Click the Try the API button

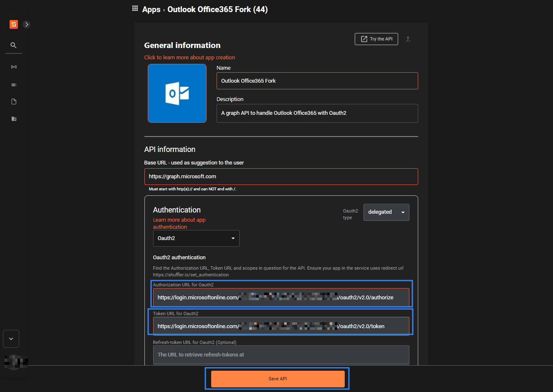(376, 39)
